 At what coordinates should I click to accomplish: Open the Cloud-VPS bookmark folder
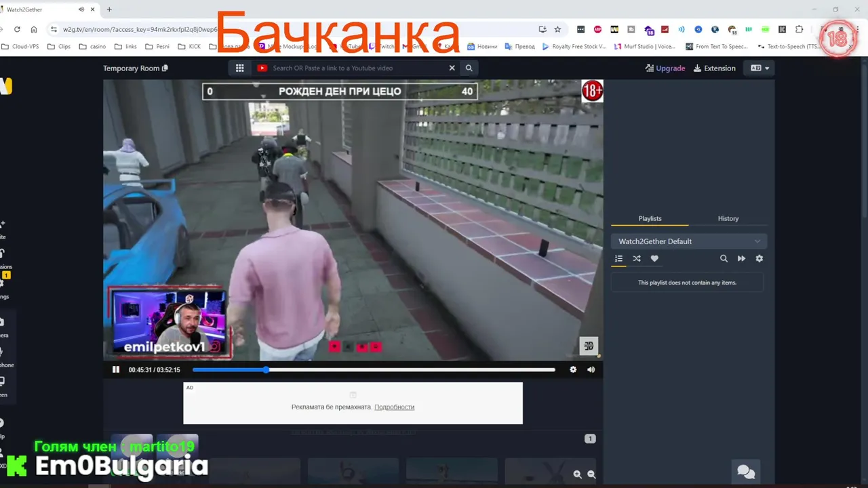(x=20, y=47)
